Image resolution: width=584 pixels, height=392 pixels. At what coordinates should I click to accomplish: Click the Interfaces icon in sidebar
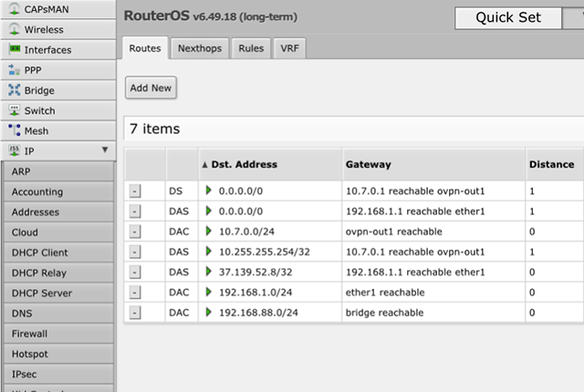point(15,49)
